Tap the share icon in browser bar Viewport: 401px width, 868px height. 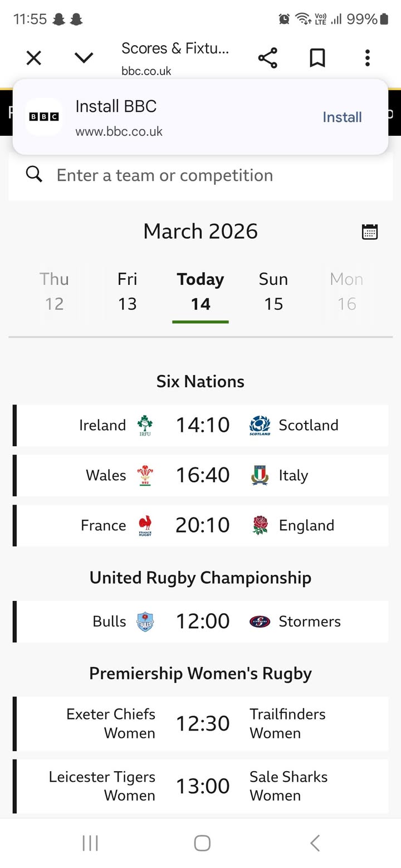(x=267, y=58)
